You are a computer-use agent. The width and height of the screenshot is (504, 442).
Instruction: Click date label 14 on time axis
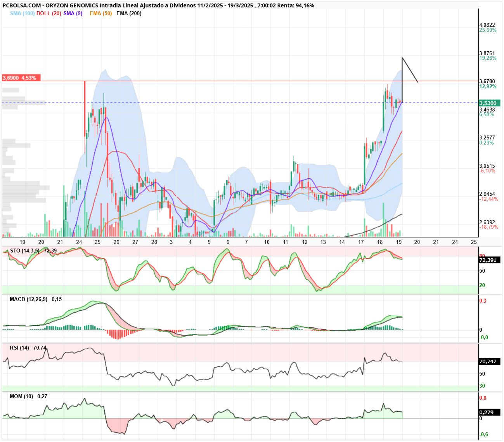click(x=342, y=242)
